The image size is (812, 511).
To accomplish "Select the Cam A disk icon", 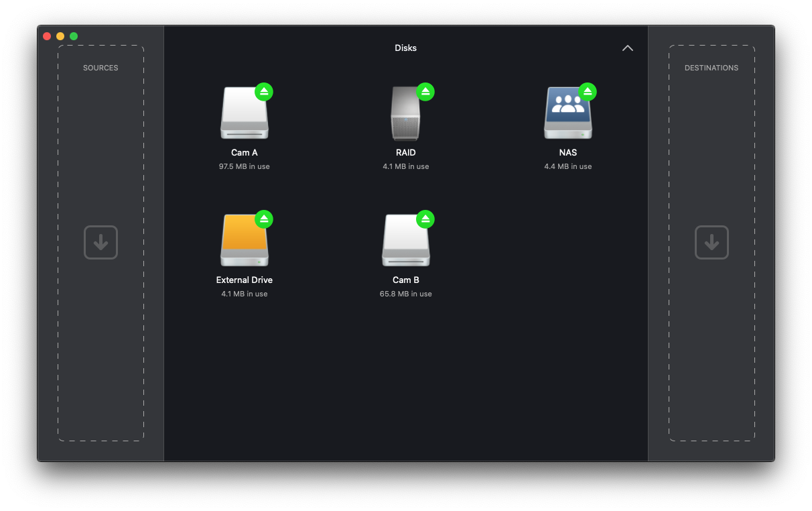I will coord(245,113).
